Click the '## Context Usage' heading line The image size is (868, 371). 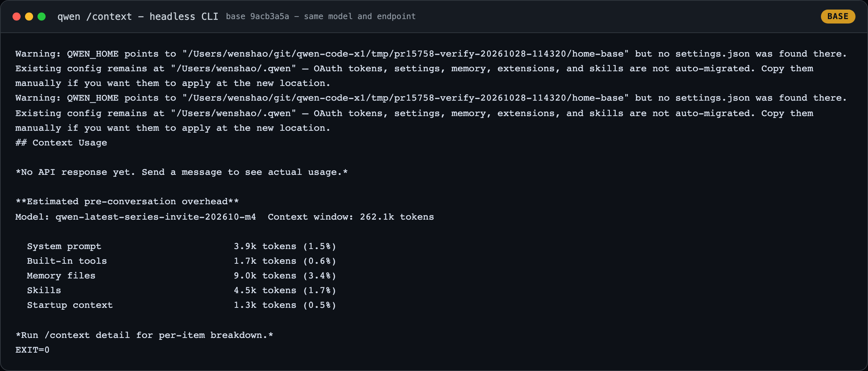(61, 143)
